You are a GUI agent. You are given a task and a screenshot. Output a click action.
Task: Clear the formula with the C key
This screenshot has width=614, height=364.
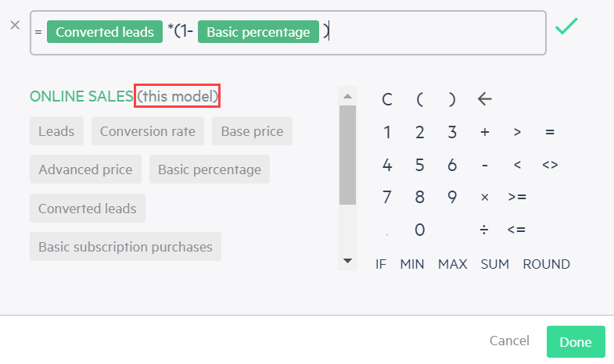click(x=387, y=99)
